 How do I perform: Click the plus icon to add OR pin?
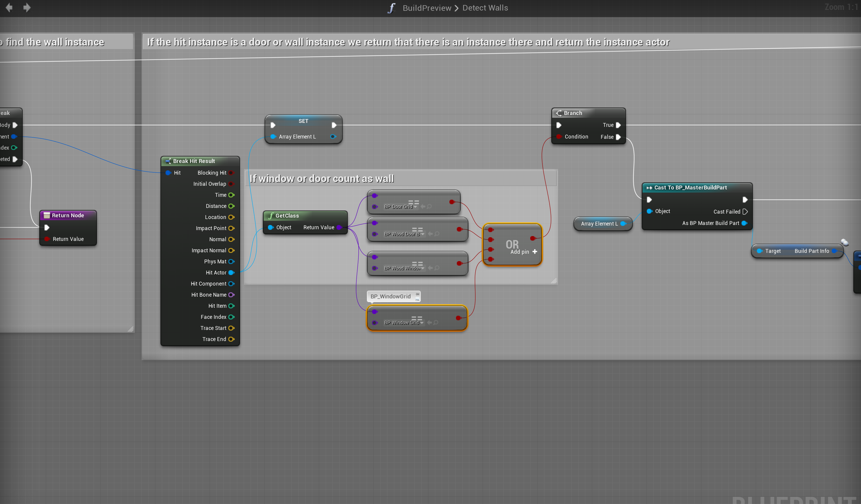[x=535, y=252]
